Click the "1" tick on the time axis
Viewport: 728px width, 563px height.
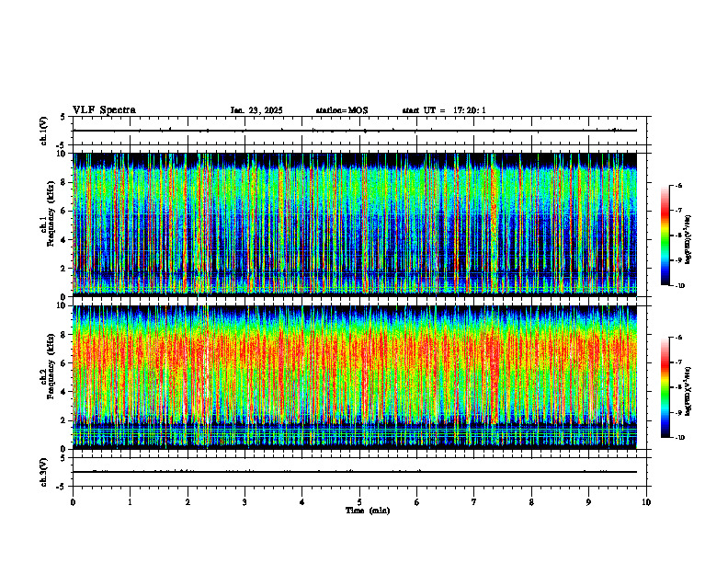point(130,502)
